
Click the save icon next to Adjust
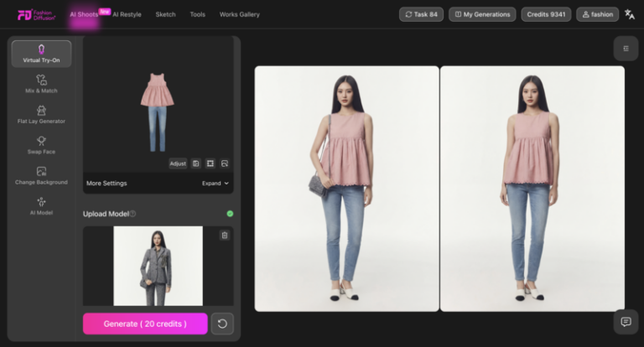click(196, 163)
